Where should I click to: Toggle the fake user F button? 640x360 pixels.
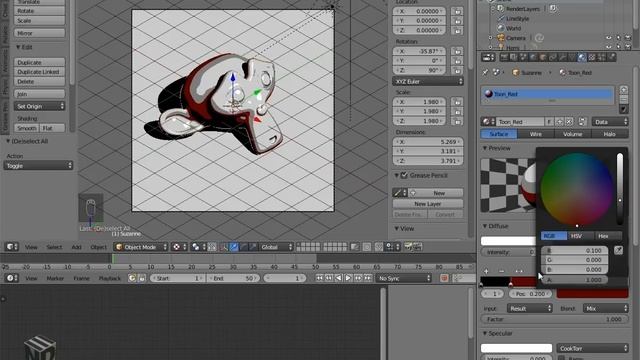(x=549, y=122)
